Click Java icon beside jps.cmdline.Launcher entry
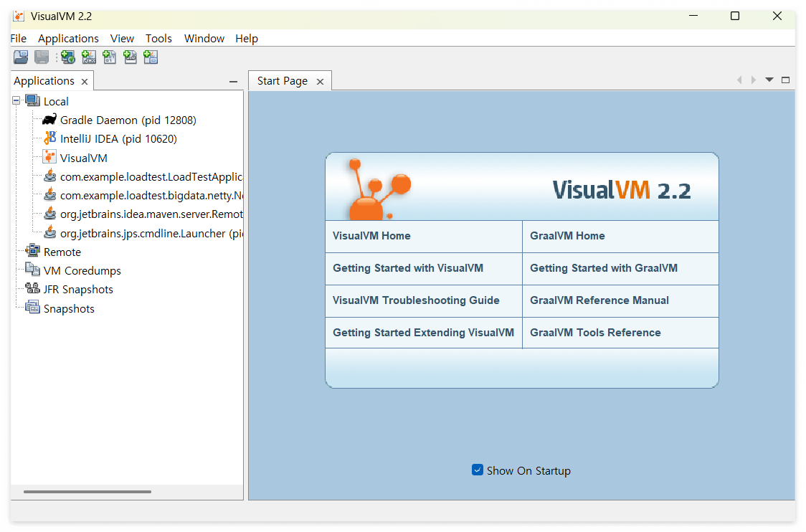Image resolution: width=806 pixels, height=532 pixels. coord(50,233)
